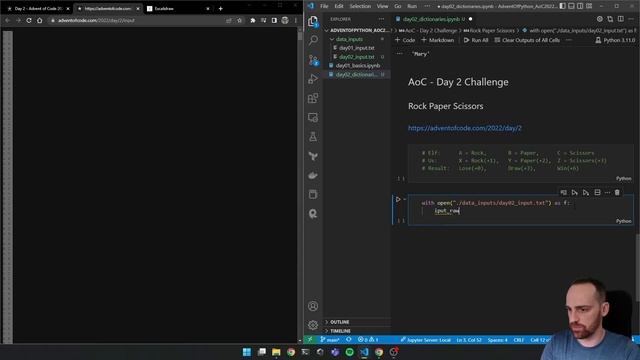Open the Python 3.11.0 kernel picker
This screenshot has height=360, width=640.
coord(615,40)
